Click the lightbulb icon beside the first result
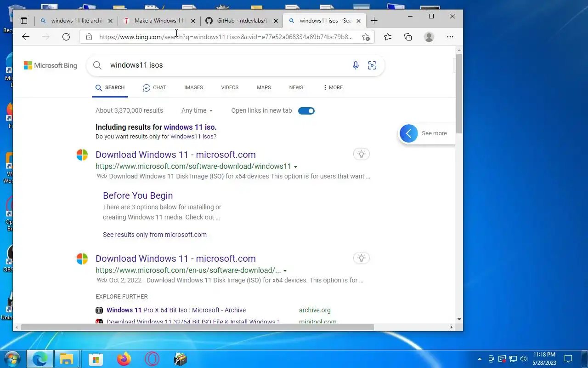The width and height of the screenshot is (588, 368). [x=362, y=154]
